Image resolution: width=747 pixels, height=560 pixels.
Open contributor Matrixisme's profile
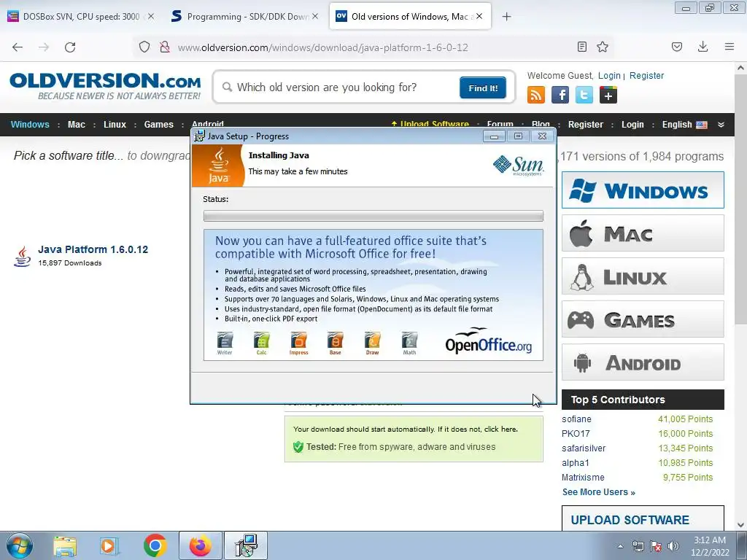583,477
